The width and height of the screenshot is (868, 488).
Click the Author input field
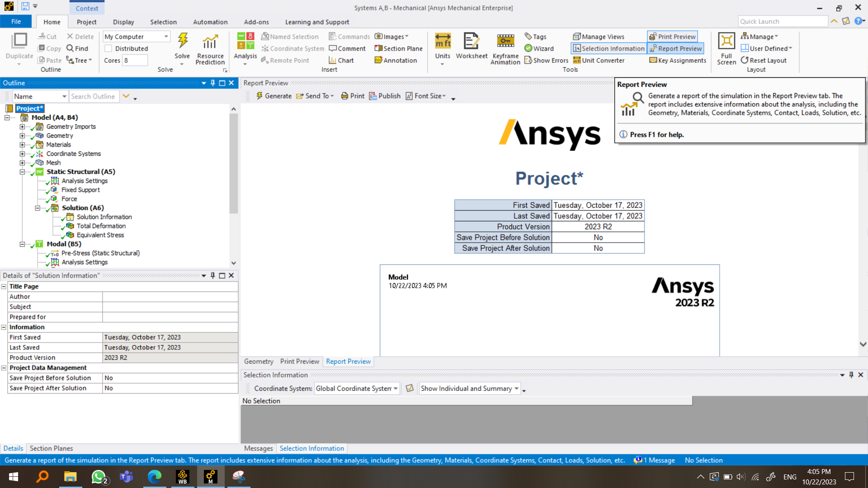(x=170, y=296)
